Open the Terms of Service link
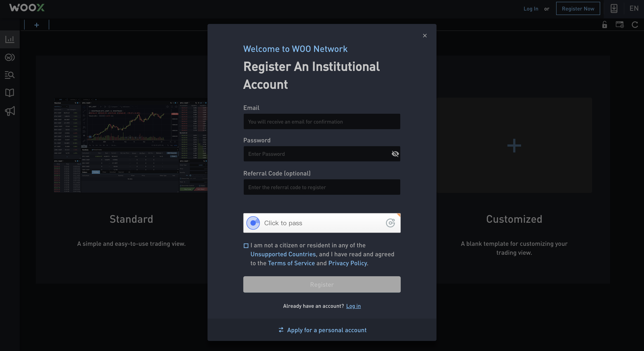This screenshot has width=644, height=351. tap(291, 263)
